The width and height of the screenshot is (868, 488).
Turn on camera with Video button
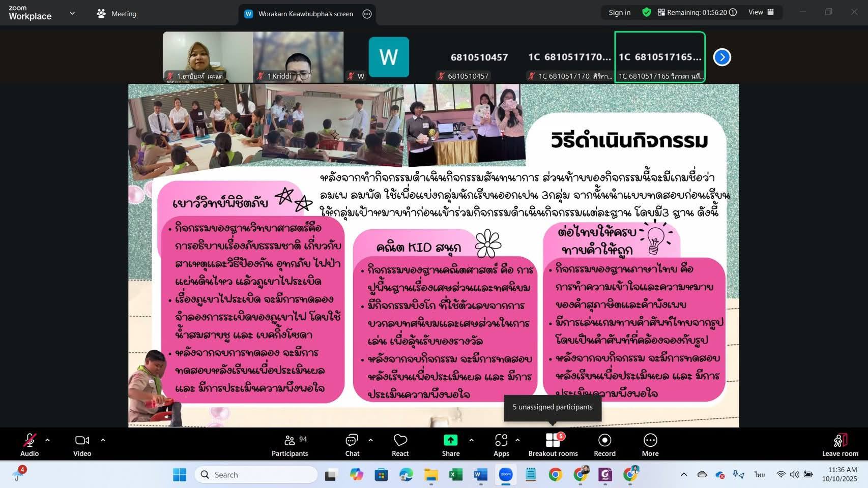tap(82, 445)
